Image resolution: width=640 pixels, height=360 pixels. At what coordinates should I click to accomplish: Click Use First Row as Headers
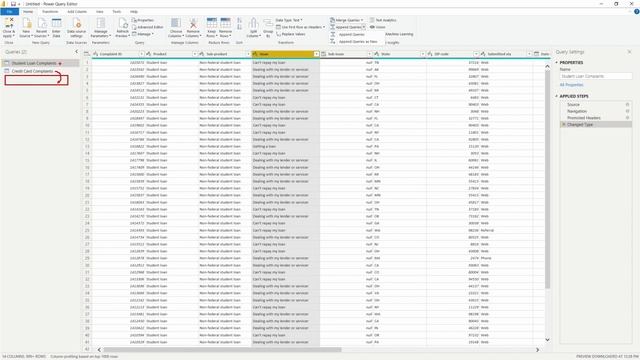click(300, 27)
